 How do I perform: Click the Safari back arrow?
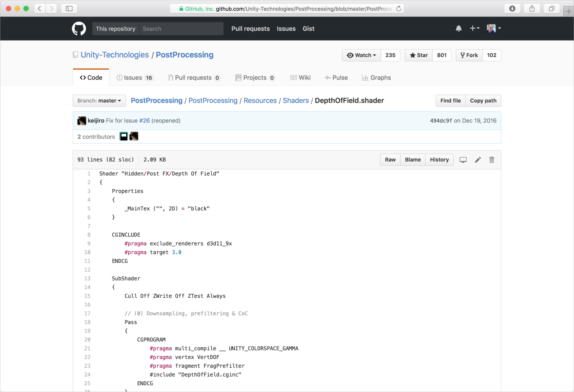[x=40, y=9]
